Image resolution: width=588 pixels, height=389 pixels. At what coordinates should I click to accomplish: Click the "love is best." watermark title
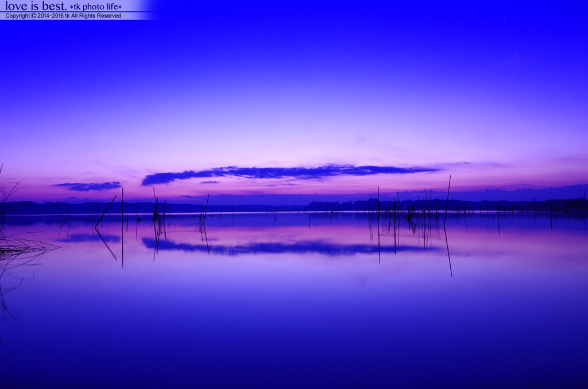click(x=36, y=6)
